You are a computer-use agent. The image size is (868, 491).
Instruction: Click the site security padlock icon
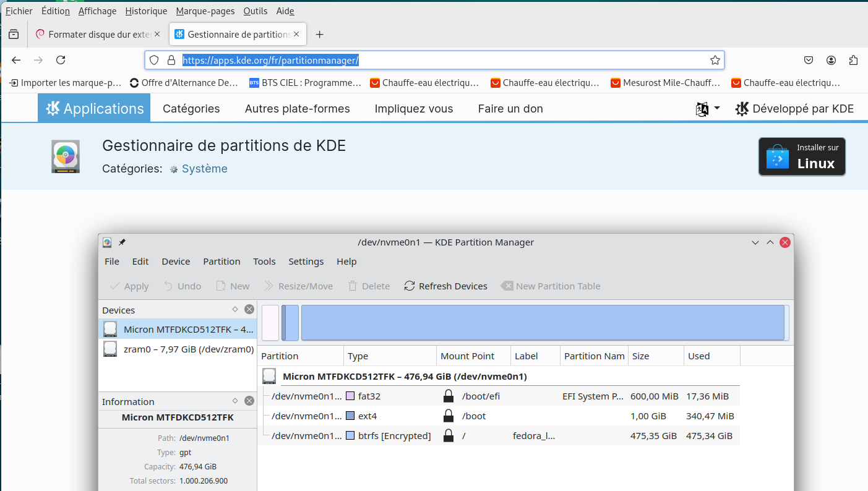(x=171, y=60)
